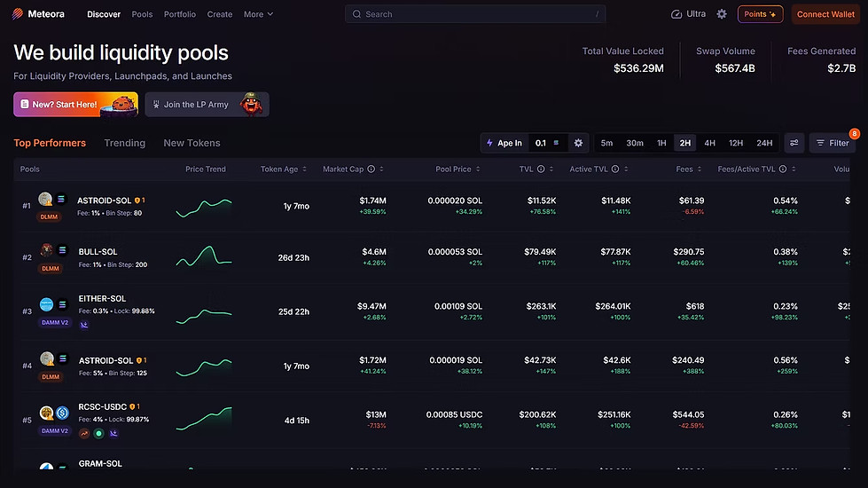The width and height of the screenshot is (868, 488).
Task: Open EITHER-SOL pool row
Action: (x=432, y=311)
